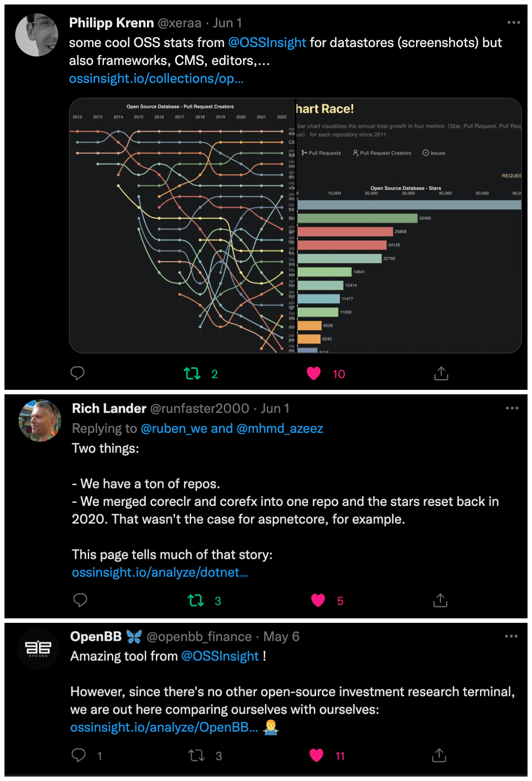The image size is (532, 781).
Task: Follow the ossinsight.io/analyze/dotnet link
Action: 161,572
